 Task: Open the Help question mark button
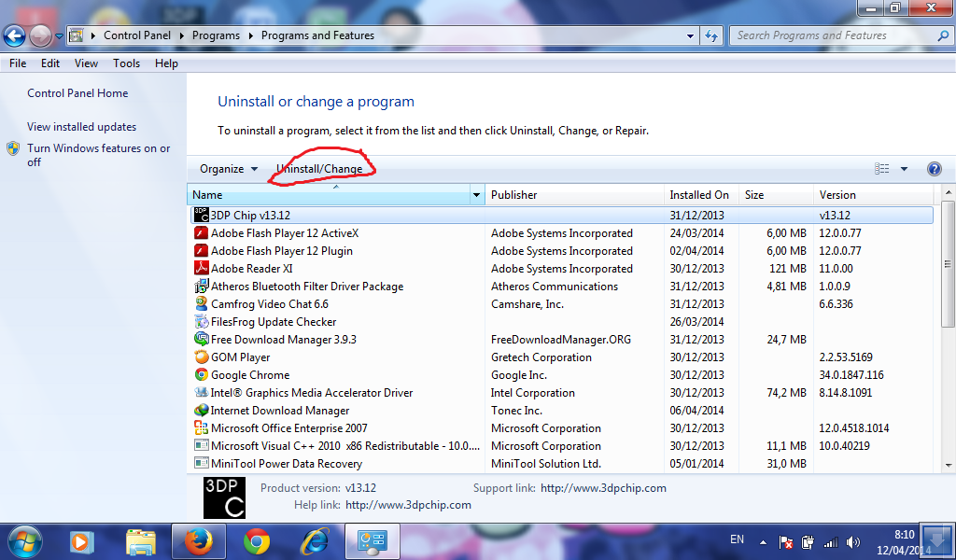point(934,169)
